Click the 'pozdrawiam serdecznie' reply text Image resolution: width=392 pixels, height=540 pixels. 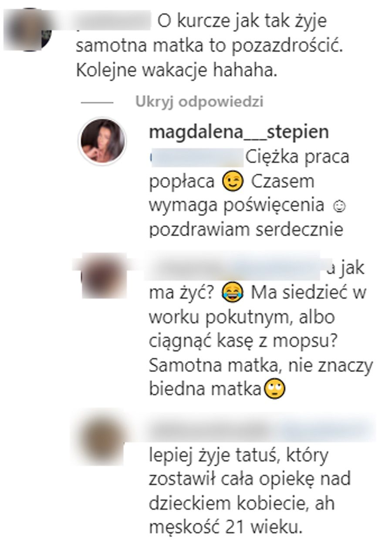(x=246, y=229)
